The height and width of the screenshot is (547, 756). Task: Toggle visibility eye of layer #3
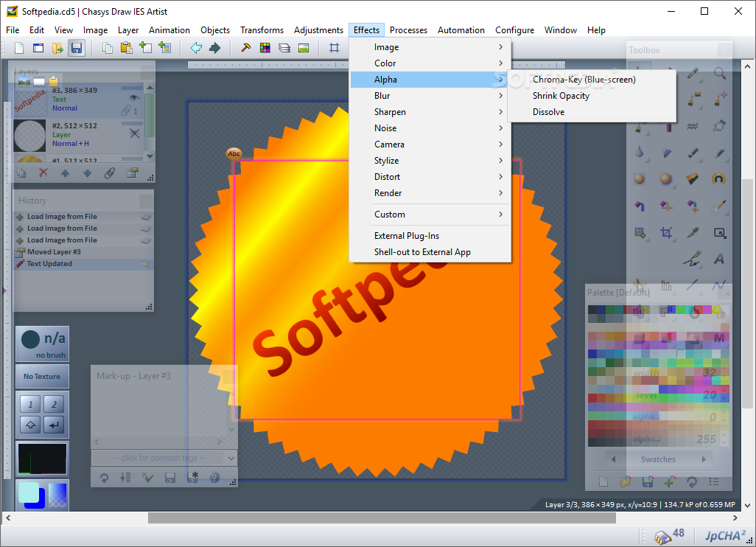tap(135, 97)
